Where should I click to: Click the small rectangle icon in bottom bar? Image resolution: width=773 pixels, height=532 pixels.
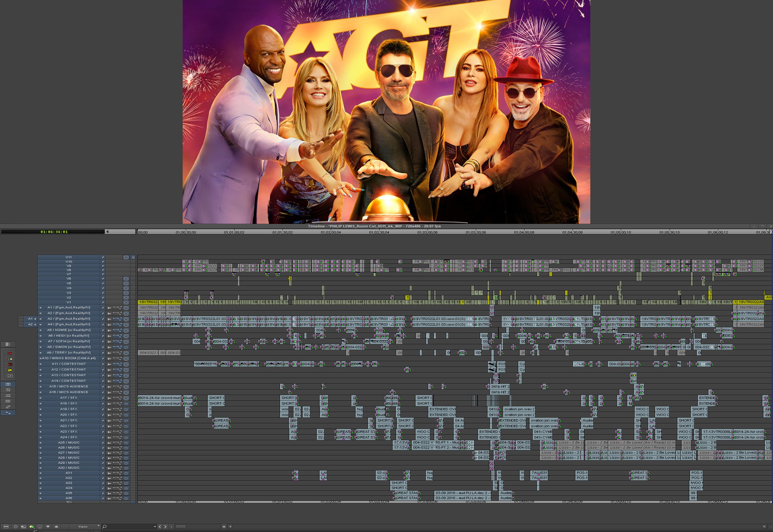point(224,527)
